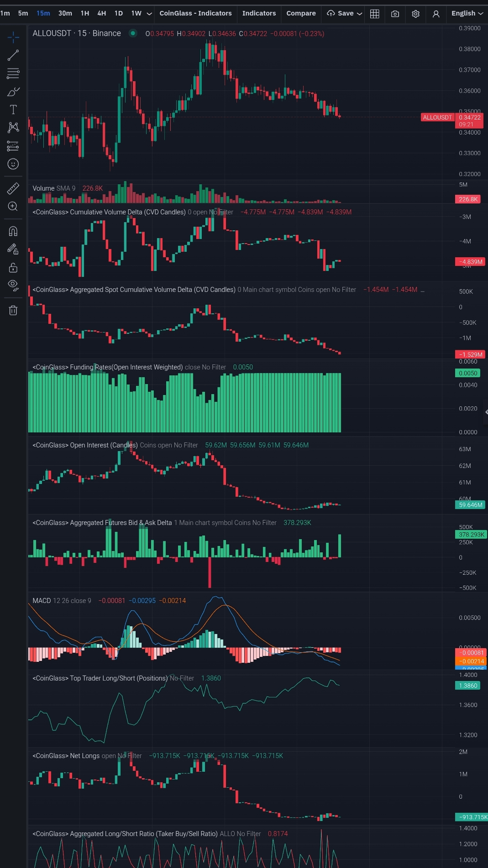
Task: Select the 1D timeframe
Action: [119, 13]
